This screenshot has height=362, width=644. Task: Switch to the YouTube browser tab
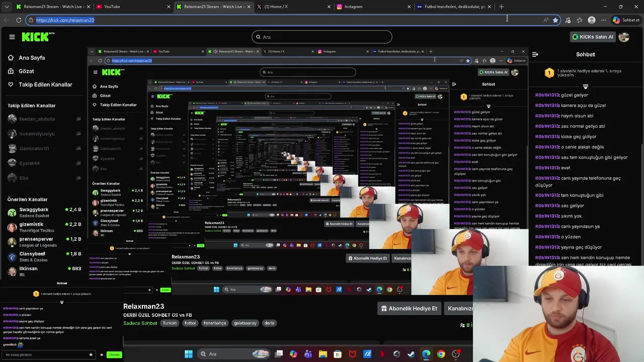(132, 7)
